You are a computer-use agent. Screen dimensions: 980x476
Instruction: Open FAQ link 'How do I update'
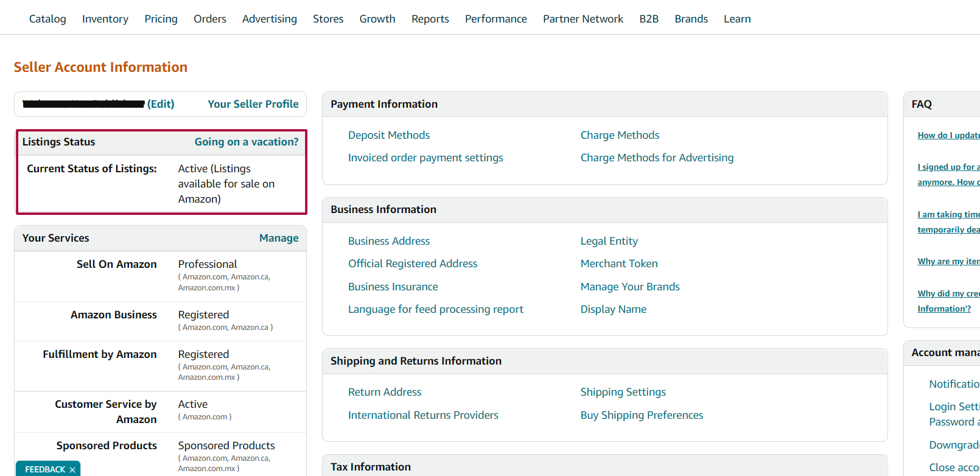click(x=948, y=135)
